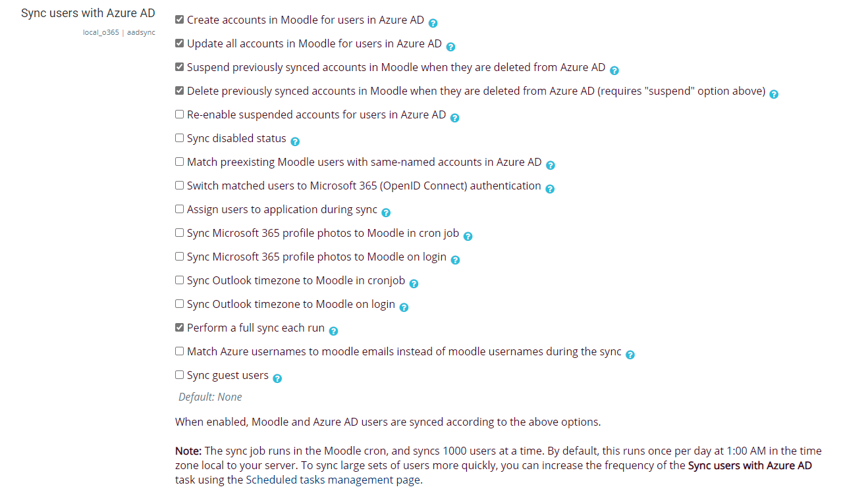Click help icon for Match preexisting Moodle users
This screenshot has height=504, width=843.
550,164
